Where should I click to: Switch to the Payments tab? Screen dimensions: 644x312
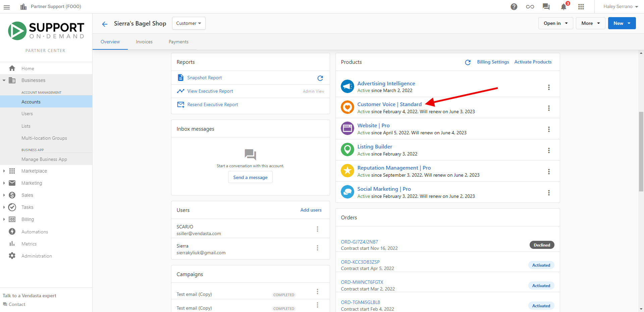point(178,42)
